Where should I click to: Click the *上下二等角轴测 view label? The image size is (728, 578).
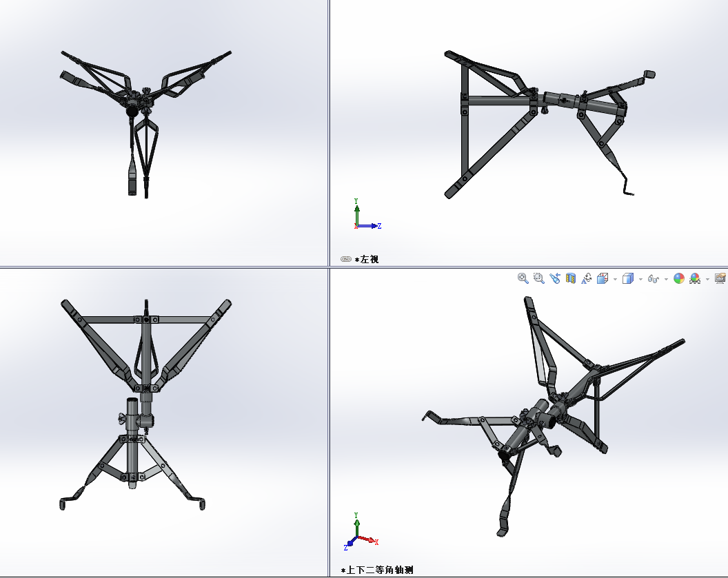(377, 570)
